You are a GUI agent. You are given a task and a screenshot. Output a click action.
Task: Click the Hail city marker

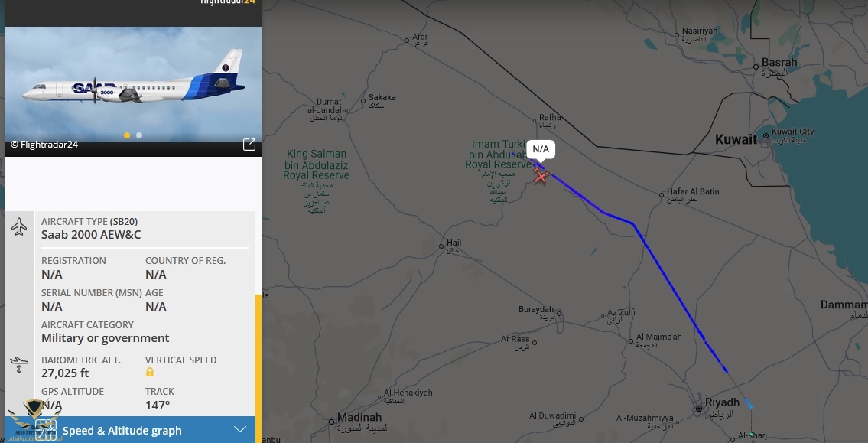tap(441, 246)
